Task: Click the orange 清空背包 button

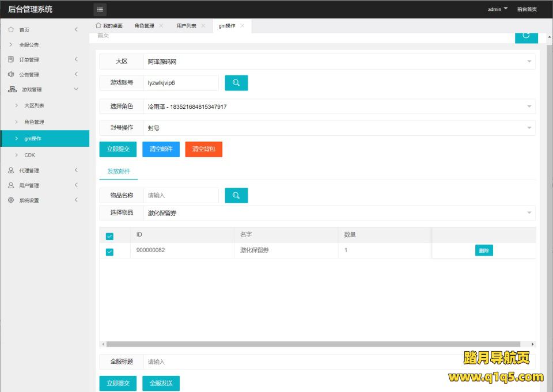Action: [203, 149]
